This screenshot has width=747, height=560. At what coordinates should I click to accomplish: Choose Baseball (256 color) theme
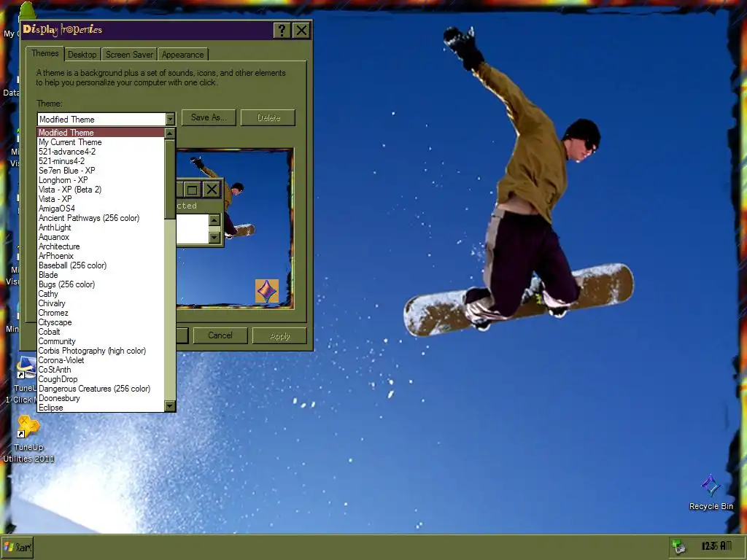point(101,265)
